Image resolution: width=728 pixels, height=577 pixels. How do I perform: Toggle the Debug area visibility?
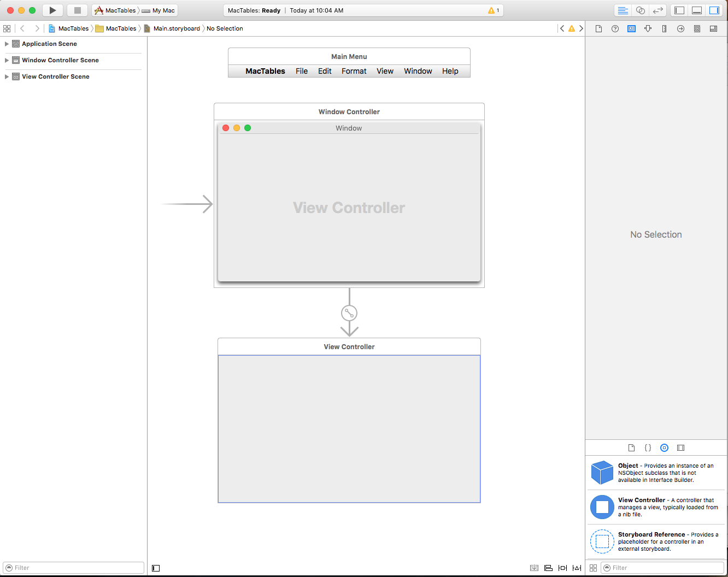[x=696, y=10]
